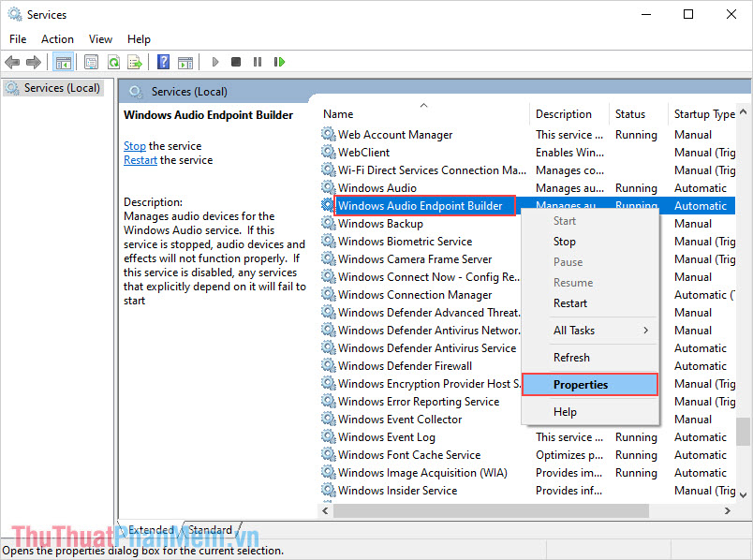This screenshot has height=560, width=753.
Task: Click the Forward navigation arrow icon
Action: [35, 62]
